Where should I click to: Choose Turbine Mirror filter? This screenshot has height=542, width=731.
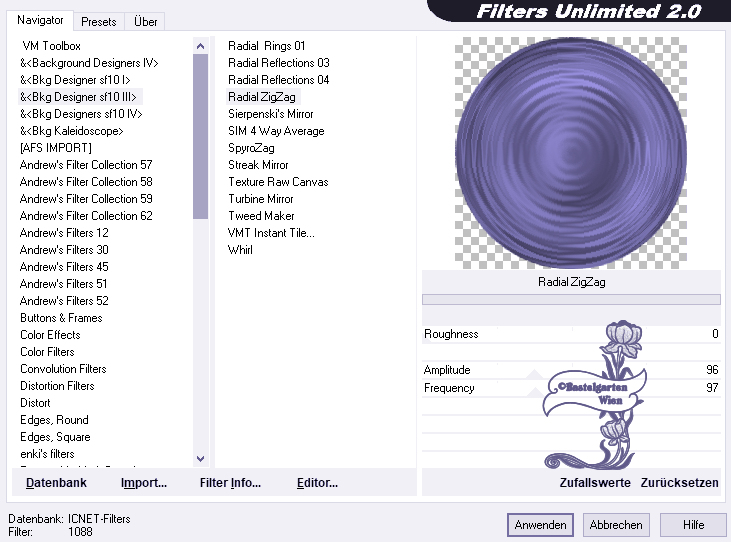[x=261, y=199]
